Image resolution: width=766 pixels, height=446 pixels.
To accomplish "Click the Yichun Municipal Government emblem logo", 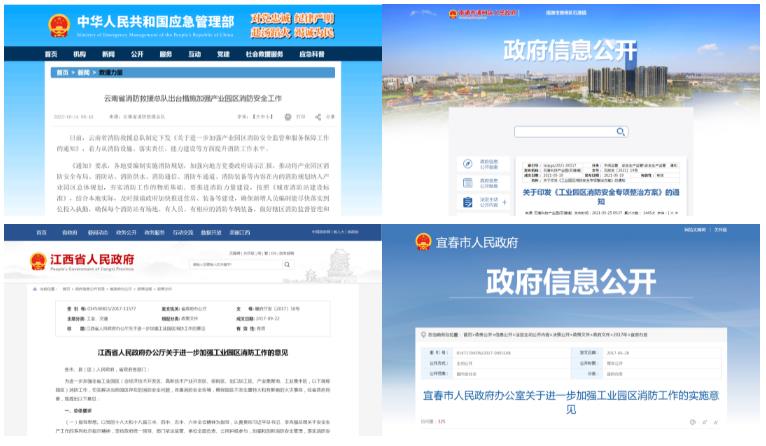I will pyautogui.click(x=425, y=242).
